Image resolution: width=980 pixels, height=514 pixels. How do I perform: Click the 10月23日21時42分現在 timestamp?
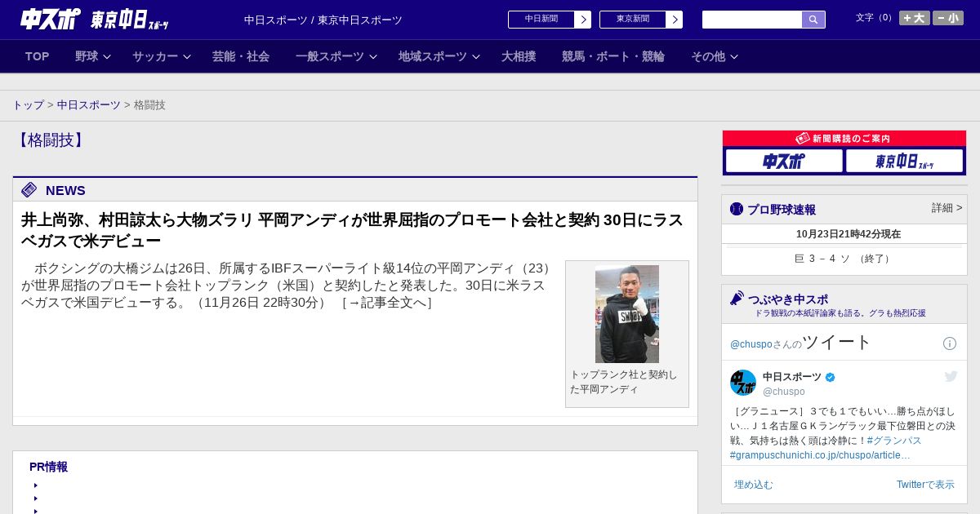(849, 234)
